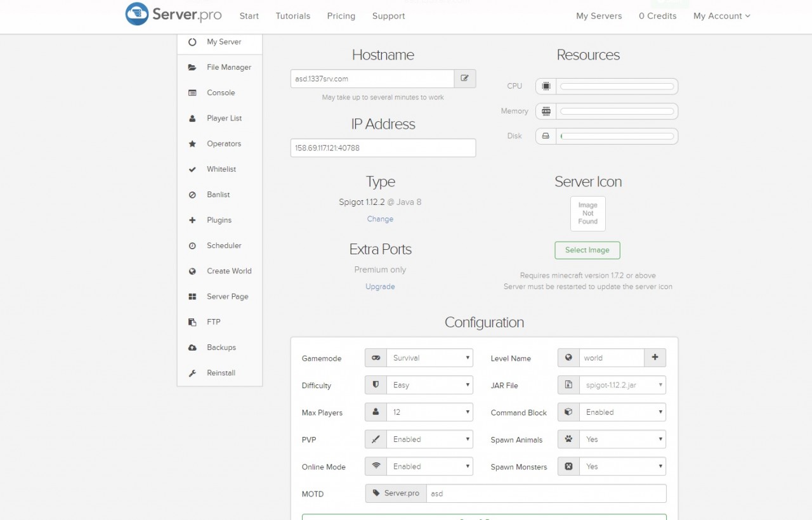Image resolution: width=812 pixels, height=520 pixels.
Task: Click the IP Address field
Action: click(383, 148)
